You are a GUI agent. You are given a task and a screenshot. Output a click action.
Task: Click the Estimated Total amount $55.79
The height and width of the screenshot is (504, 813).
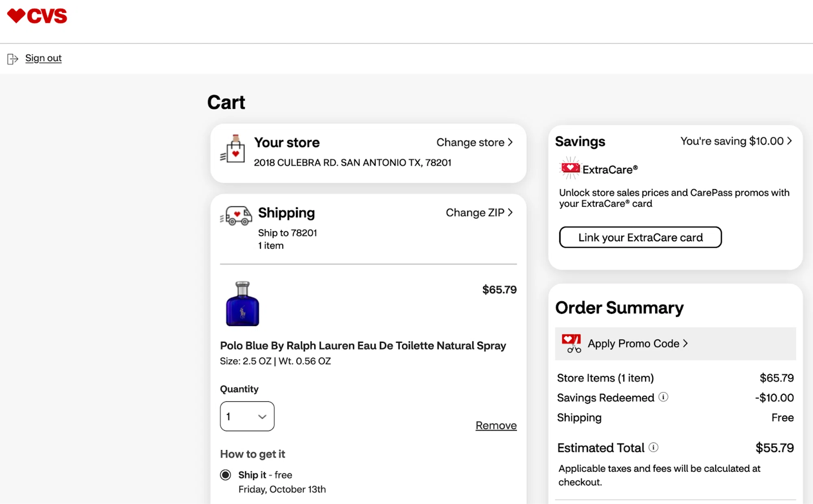(774, 448)
